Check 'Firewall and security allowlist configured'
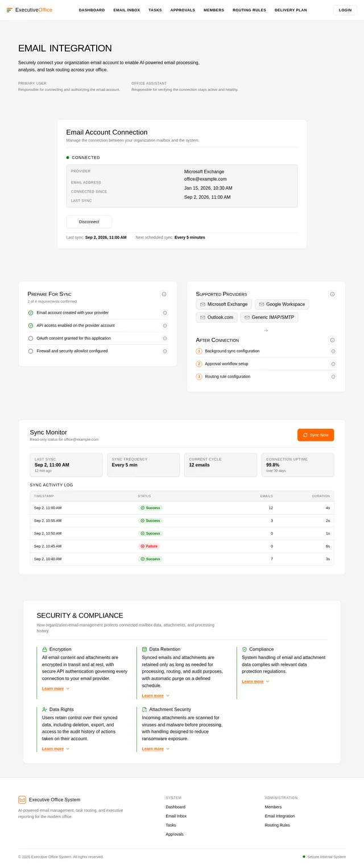Image resolution: width=364 pixels, height=868 pixels. 31,351
